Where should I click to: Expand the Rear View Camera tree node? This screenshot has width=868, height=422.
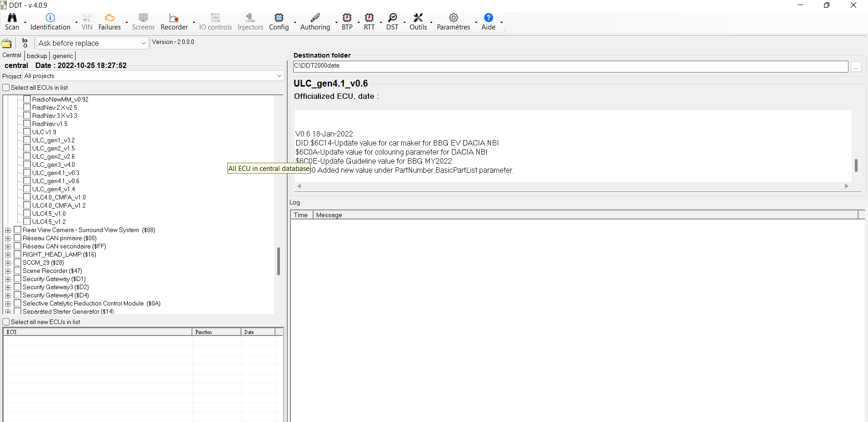[x=8, y=230]
